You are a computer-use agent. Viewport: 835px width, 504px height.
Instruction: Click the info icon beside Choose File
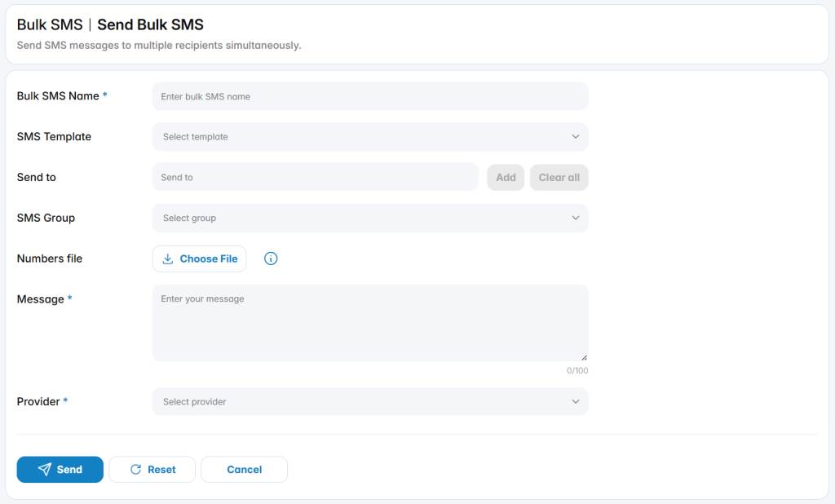tap(271, 259)
